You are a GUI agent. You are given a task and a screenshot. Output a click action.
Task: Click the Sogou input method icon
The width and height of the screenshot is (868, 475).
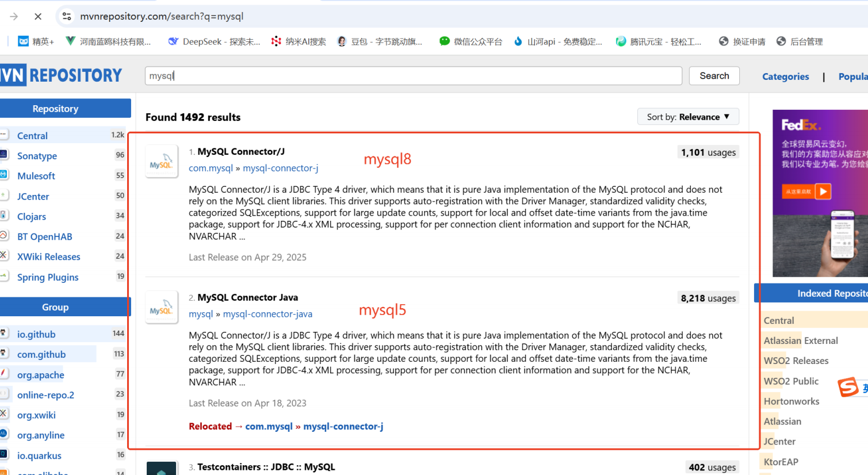pyautogui.click(x=848, y=387)
